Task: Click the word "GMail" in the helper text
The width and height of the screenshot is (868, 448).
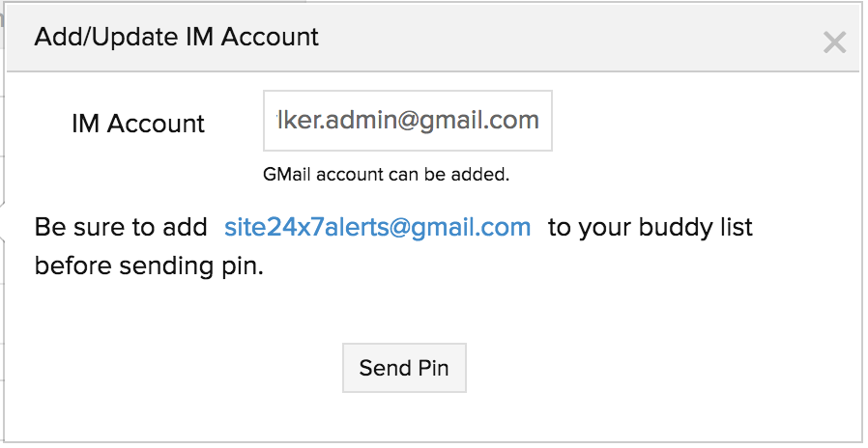Action: (x=285, y=176)
